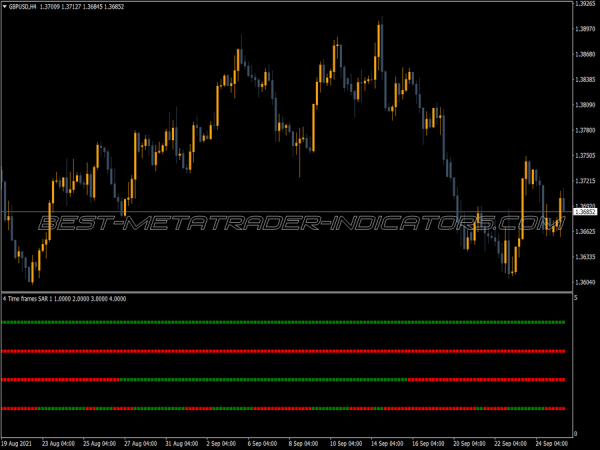Click the 14 Sep 04:00 time label
The image size is (600, 450).
[x=387, y=444]
